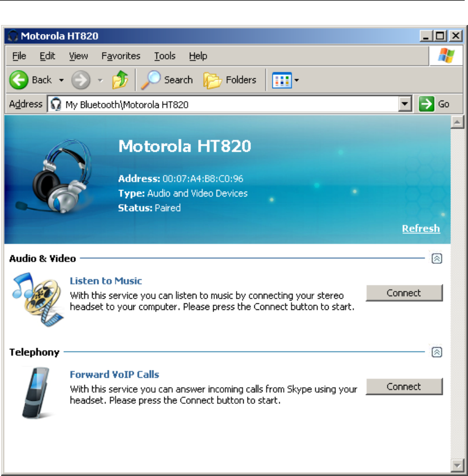Image resolution: width=468 pixels, height=476 pixels.
Task: Open the Back history dropdown arrow
Action: [x=62, y=80]
